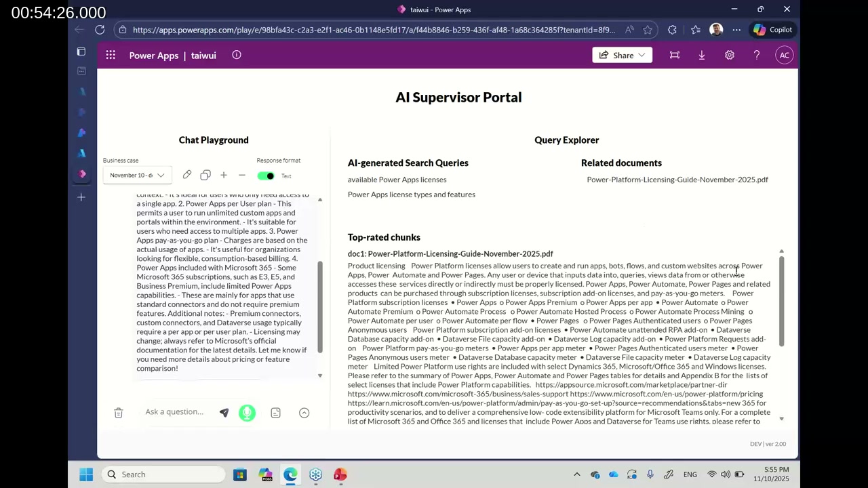
Task: Open the browser profile picture
Action: [x=716, y=30]
